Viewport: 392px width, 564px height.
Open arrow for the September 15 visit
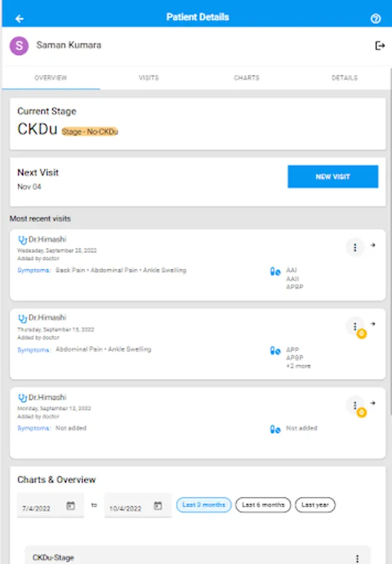[373, 324]
